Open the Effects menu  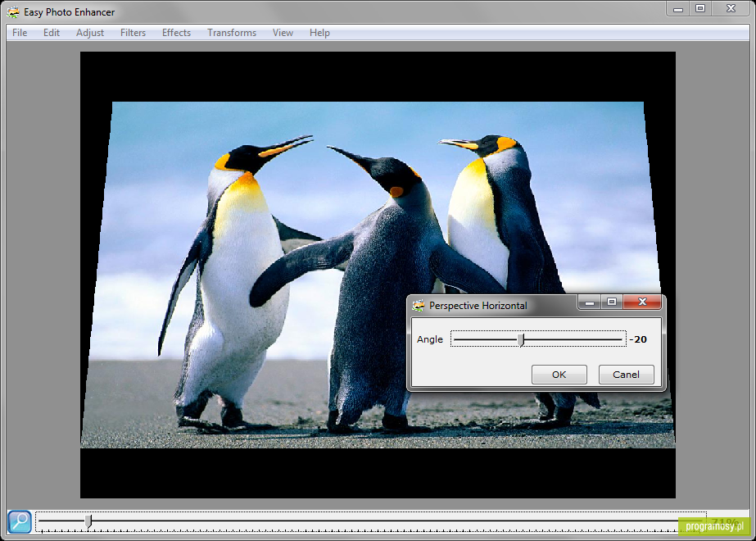pyautogui.click(x=176, y=32)
